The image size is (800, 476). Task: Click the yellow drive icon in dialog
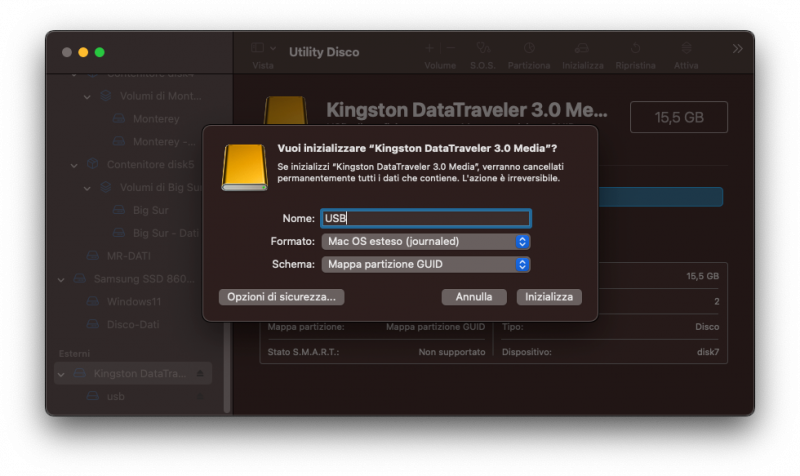[x=244, y=167]
